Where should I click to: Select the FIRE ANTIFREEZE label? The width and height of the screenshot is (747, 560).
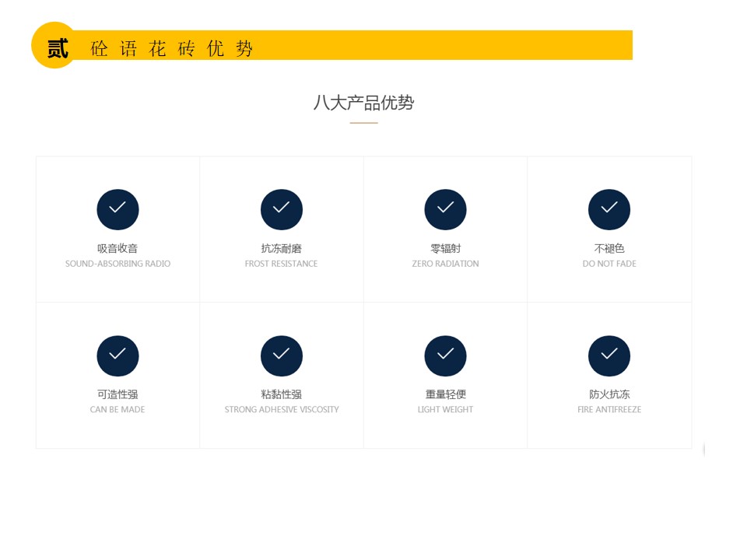(x=609, y=410)
